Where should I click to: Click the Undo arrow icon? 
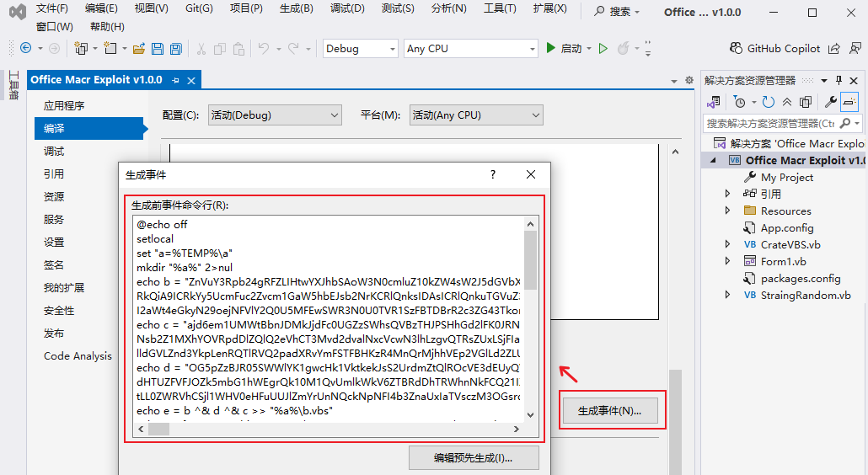(x=264, y=49)
